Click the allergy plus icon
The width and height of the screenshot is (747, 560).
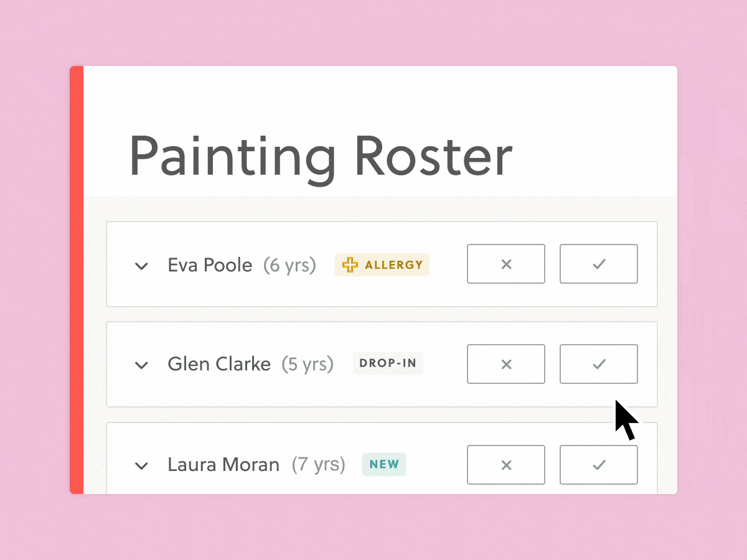350,265
